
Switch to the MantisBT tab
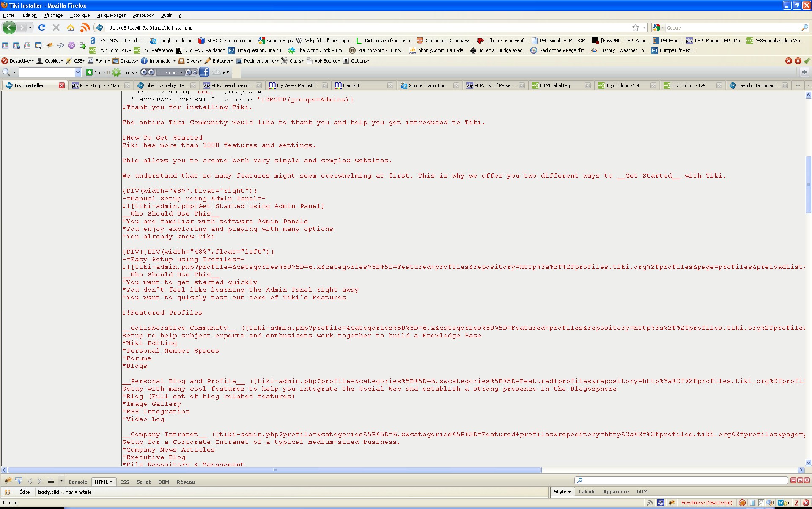click(x=352, y=85)
